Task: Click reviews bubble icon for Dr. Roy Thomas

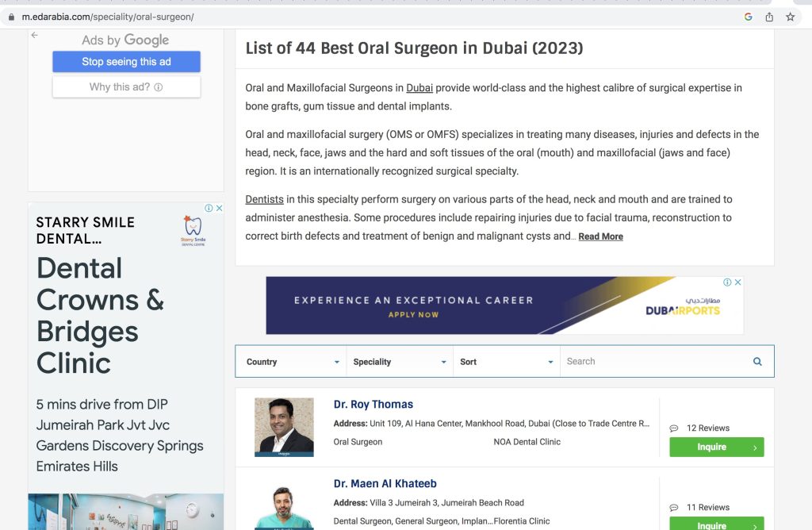Action: point(674,428)
